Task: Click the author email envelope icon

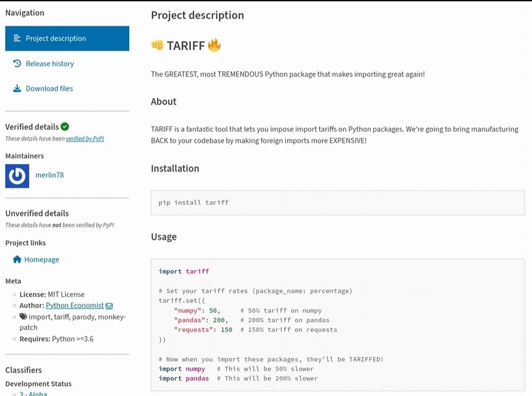Action: (x=109, y=306)
